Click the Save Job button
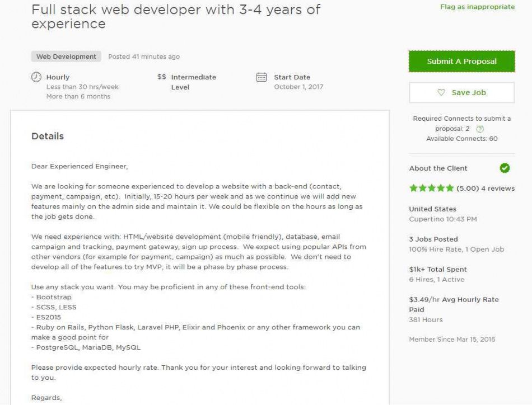This screenshot has width=532, height=405. click(x=462, y=92)
